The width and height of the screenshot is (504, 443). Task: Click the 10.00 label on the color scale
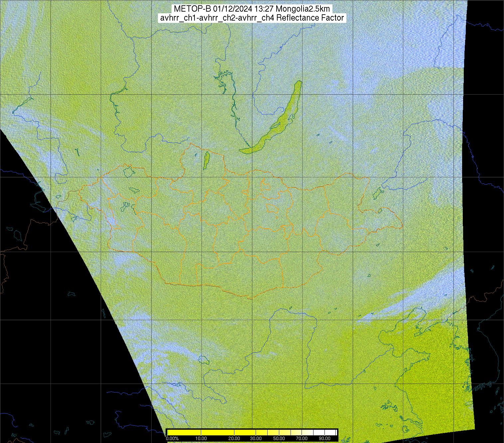201,439
